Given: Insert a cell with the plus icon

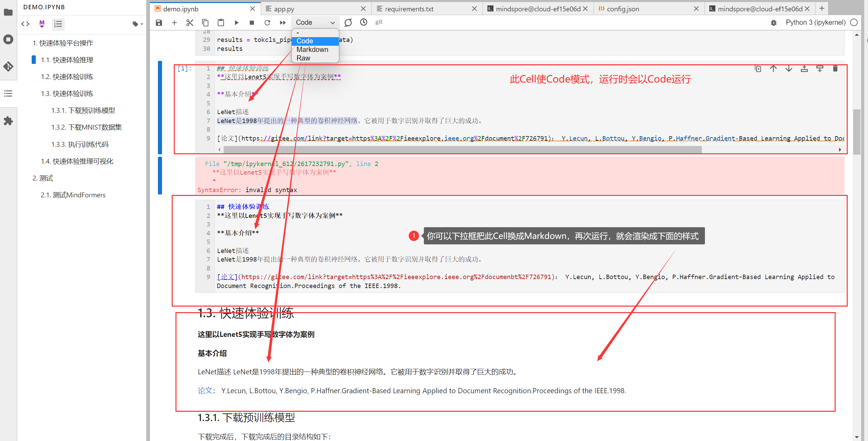Looking at the screenshot, I should [x=174, y=23].
